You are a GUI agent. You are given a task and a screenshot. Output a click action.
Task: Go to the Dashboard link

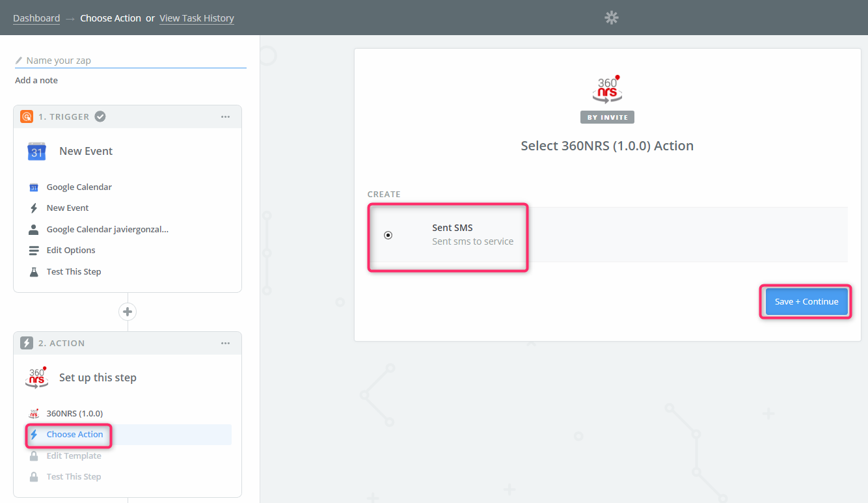[x=36, y=18]
